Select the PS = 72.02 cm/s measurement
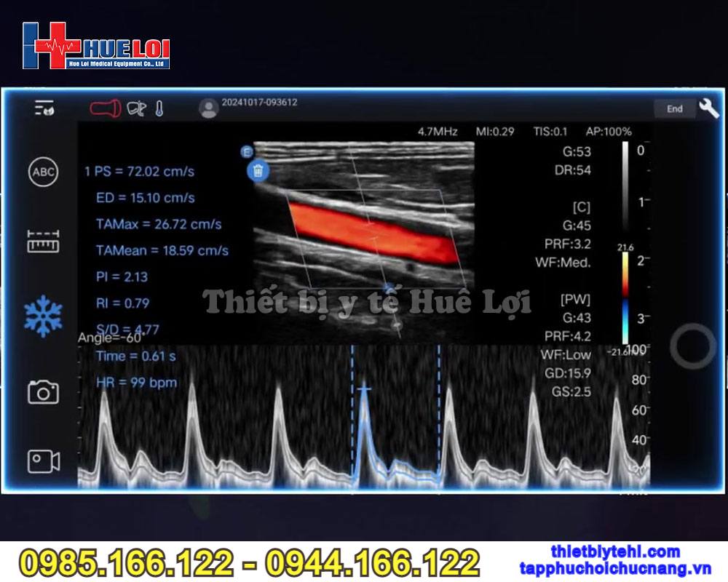This screenshot has width=728, height=582. click(x=140, y=172)
